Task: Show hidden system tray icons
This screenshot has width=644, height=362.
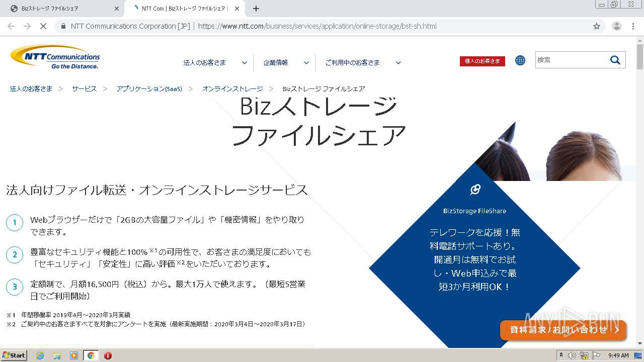Action: 561,355
